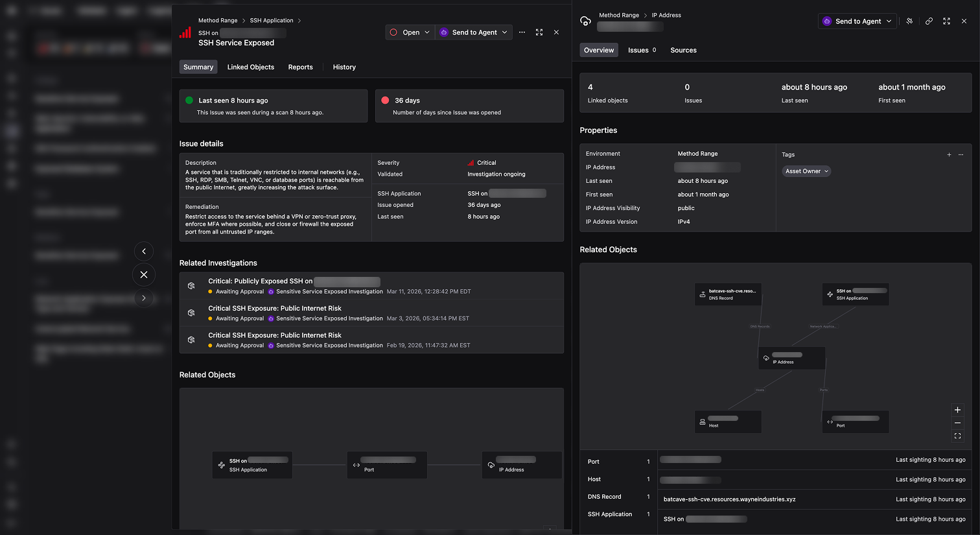The height and width of the screenshot is (535, 980).
Task: Click the snooze icon beside Send to Agent
Action: (909, 21)
